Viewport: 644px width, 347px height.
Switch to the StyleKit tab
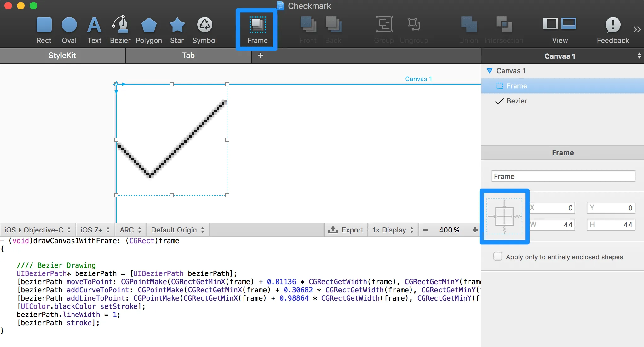pos(62,55)
